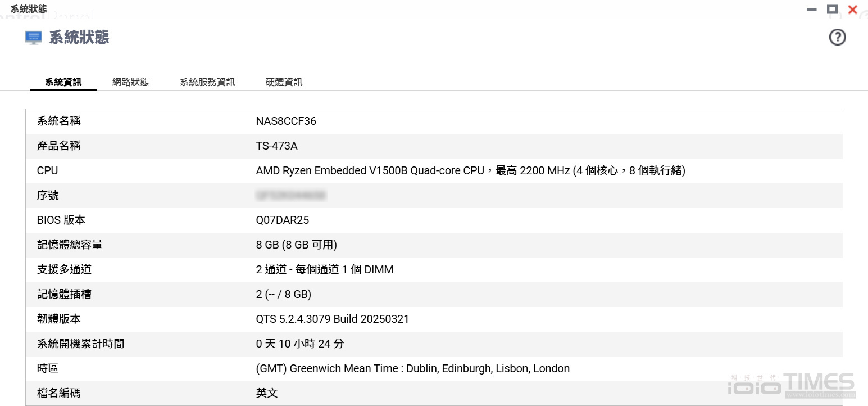This screenshot has height=406, width=868.
Task: Switch to the 硬體資訊 tab
Action: (284, 82)
